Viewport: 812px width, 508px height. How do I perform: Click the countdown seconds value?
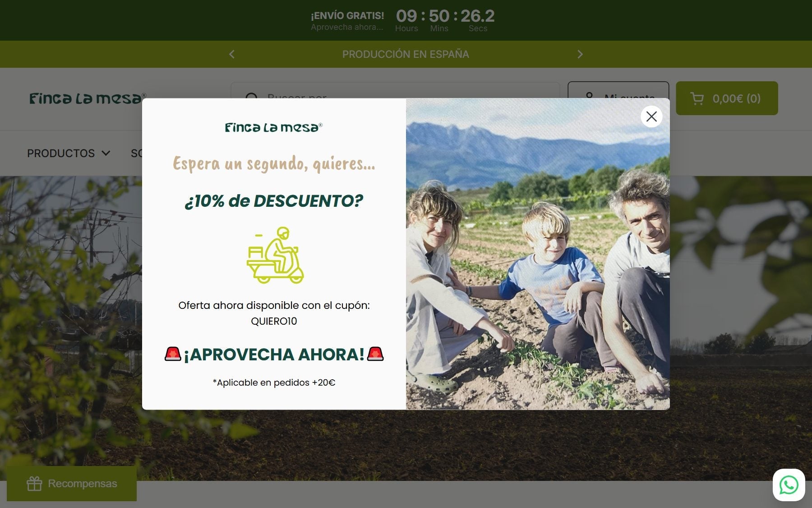478,16
